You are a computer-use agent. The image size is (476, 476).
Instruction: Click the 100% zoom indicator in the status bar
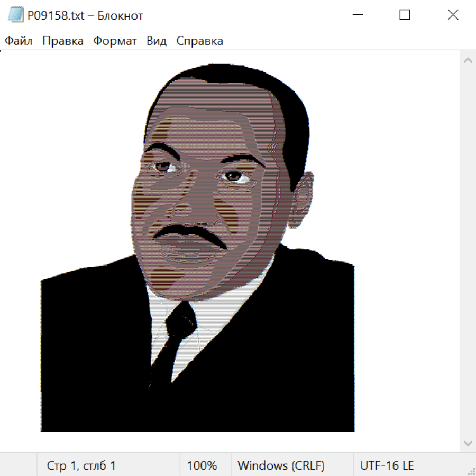[x=202, y=466]
